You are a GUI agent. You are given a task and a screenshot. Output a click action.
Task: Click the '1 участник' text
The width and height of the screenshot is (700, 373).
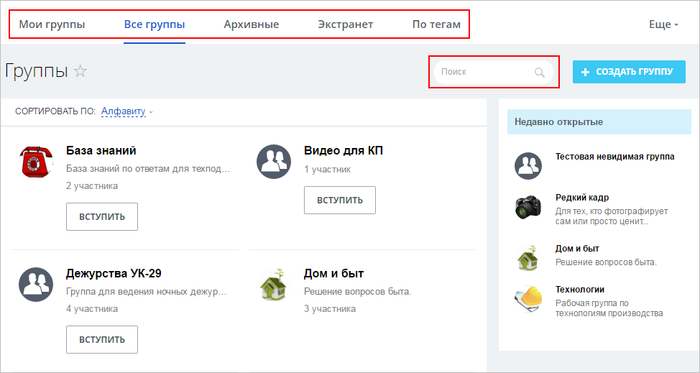(x=327, y=170)
